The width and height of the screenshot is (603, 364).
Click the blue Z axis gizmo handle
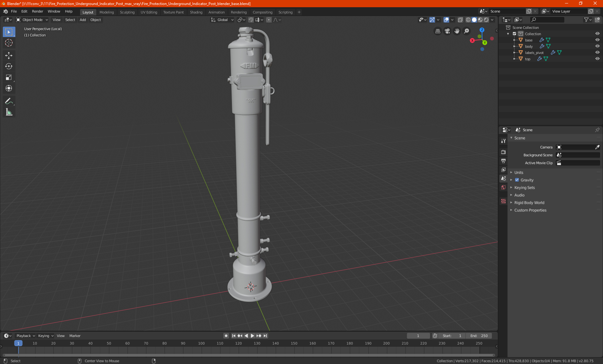tap(482, 30)
